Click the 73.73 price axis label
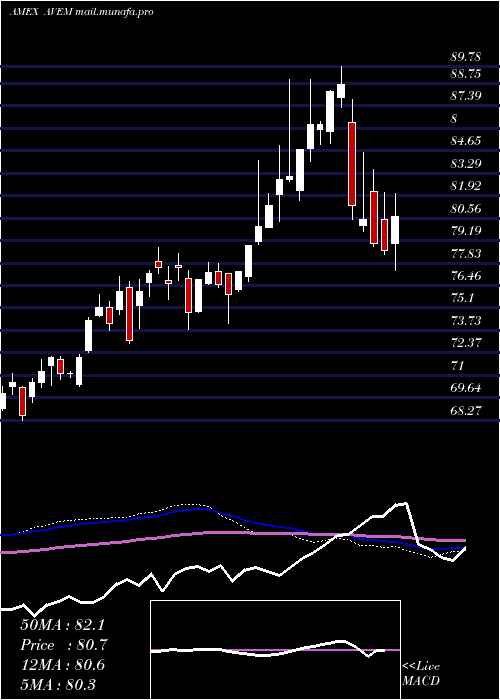500x700 pixels. (x=466, y=321)
